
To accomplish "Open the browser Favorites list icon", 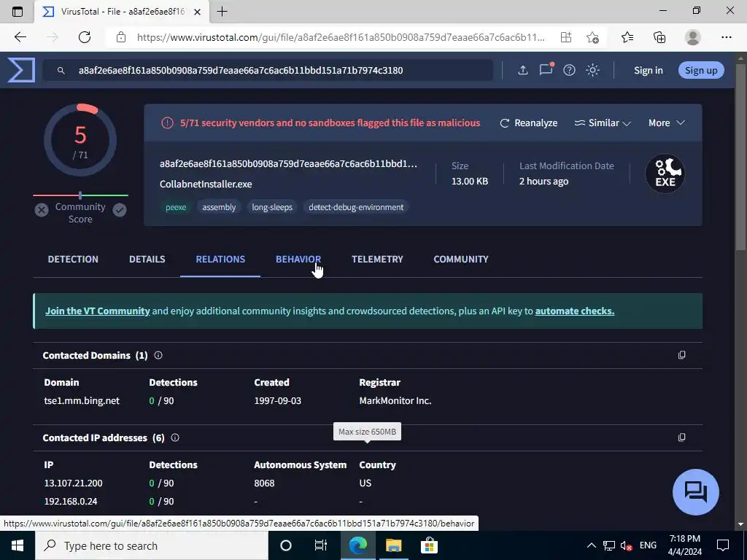I will point(627,37).
